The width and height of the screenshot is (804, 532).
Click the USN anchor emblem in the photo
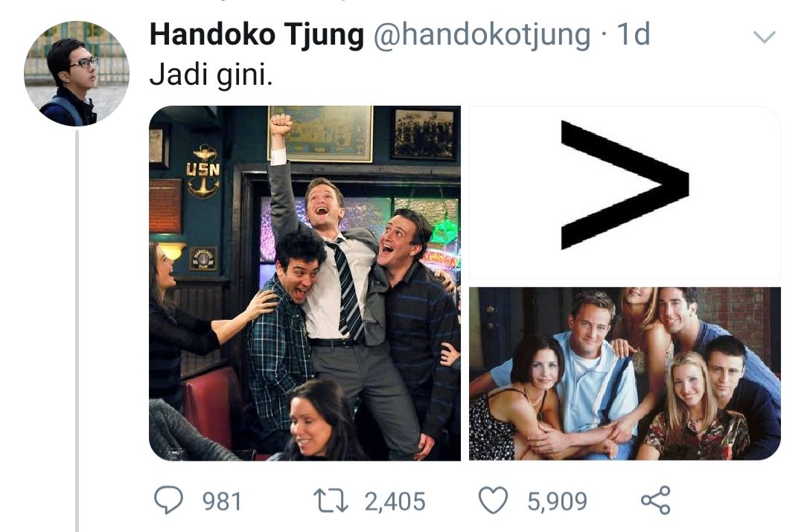point(203,172)
